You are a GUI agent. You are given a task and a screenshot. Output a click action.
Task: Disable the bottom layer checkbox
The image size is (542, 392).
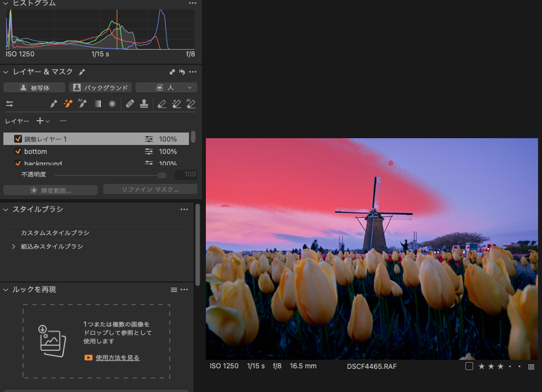[x=18, y=152]
